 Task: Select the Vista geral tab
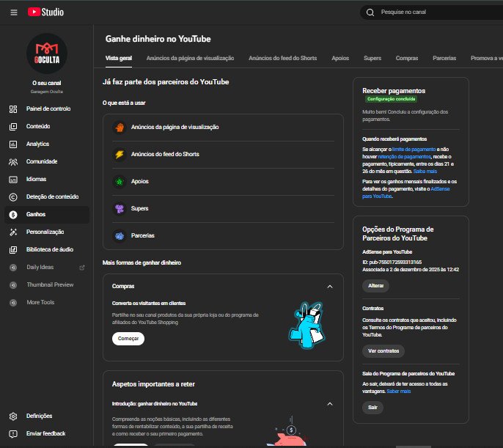click(x=119, y=58)
